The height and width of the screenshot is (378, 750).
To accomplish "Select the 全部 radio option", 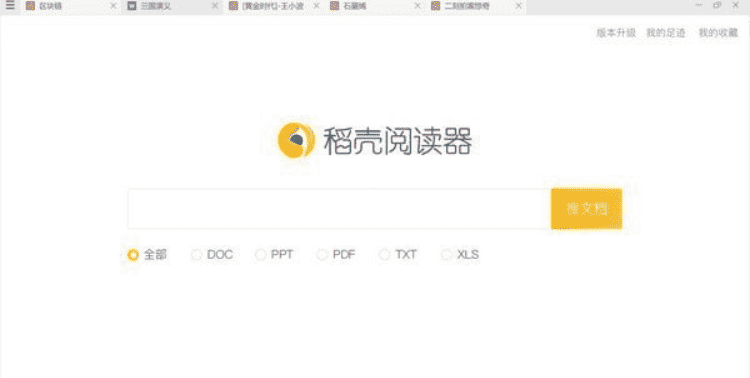I will 133,255.
